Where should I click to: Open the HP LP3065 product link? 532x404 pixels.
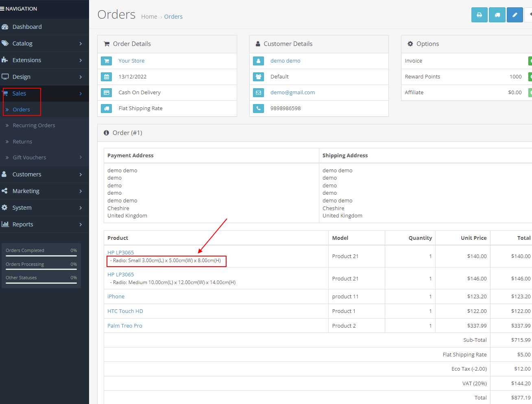120,252
